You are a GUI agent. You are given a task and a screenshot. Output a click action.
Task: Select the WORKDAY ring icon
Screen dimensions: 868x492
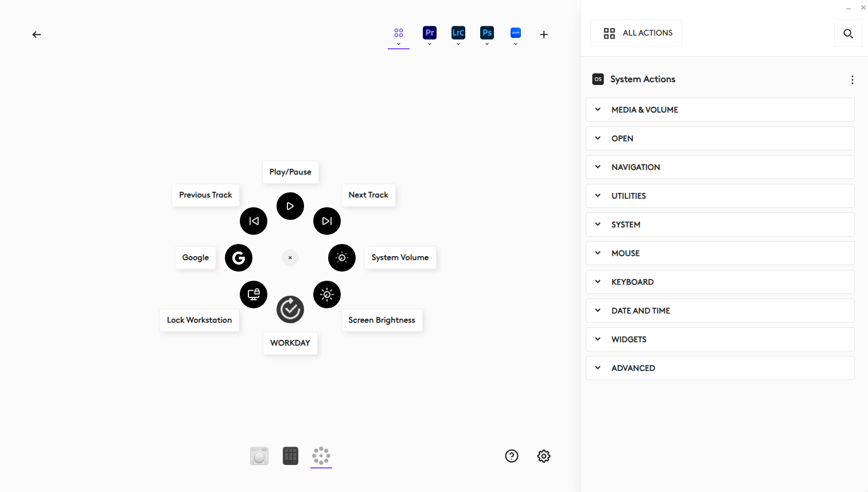point(290,309)
